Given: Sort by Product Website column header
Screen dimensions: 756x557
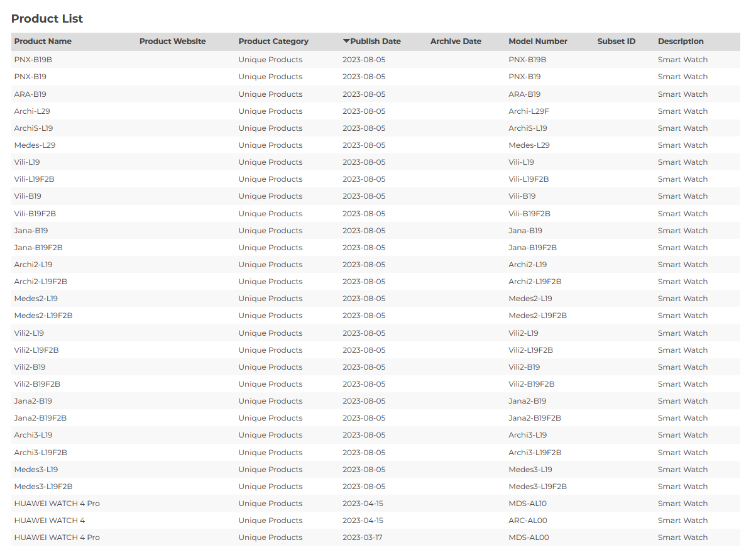Looking at the screenshot, I should click(x=172, y=41).
